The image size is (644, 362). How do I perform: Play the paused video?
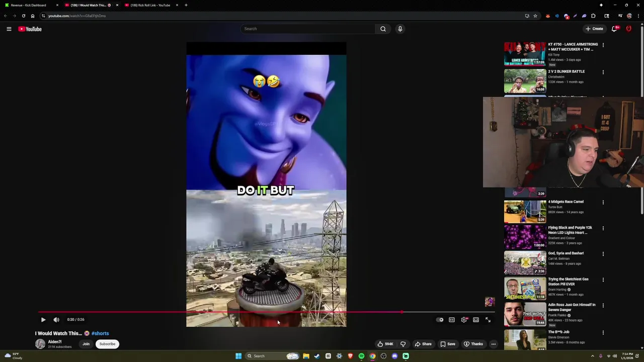(43, 320)
